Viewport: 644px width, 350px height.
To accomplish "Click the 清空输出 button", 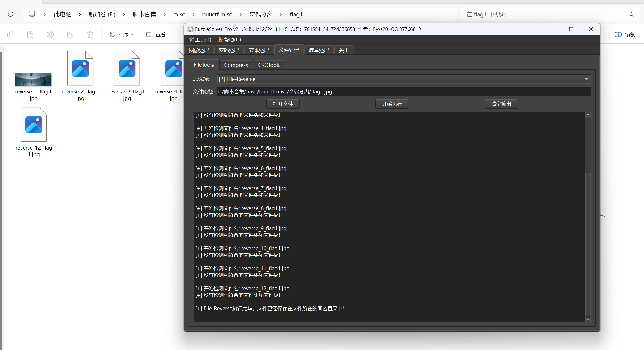I will click(501, 104).
